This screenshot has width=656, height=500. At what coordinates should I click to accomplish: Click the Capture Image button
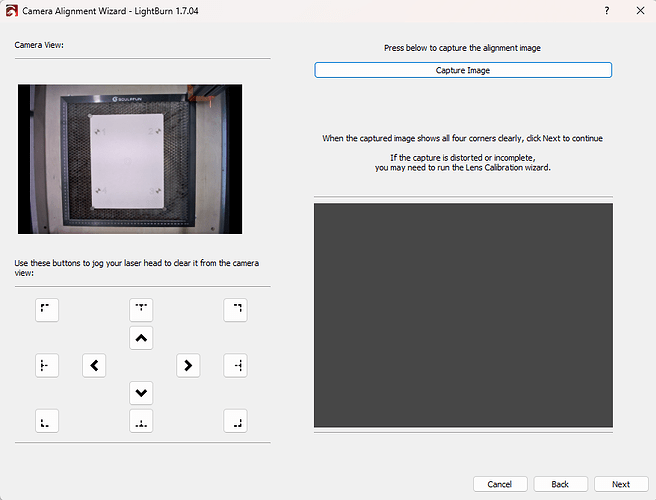(x=463, y=70)
